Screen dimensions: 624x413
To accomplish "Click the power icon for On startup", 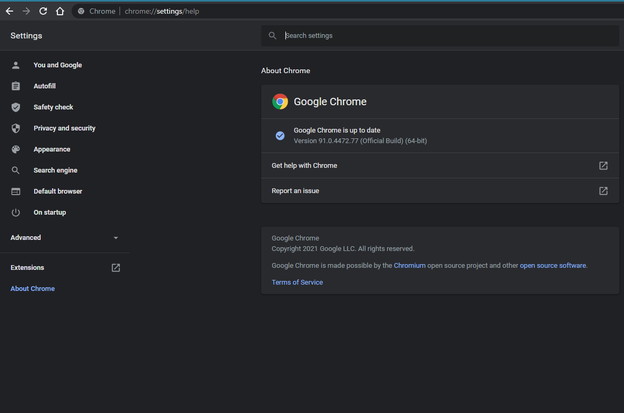I will [16, 212].
